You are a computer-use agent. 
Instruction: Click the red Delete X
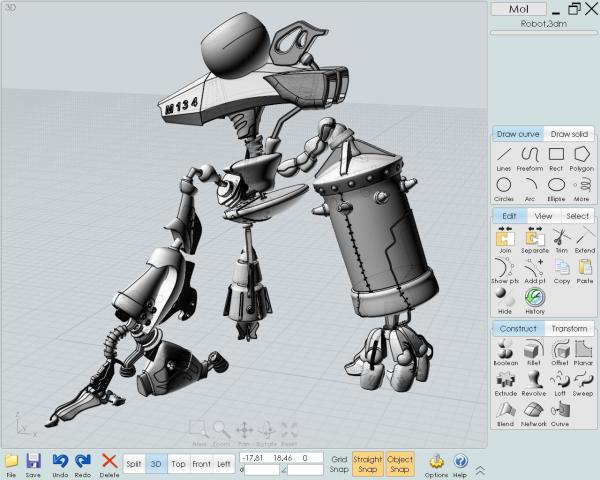(x=109, y=465)
